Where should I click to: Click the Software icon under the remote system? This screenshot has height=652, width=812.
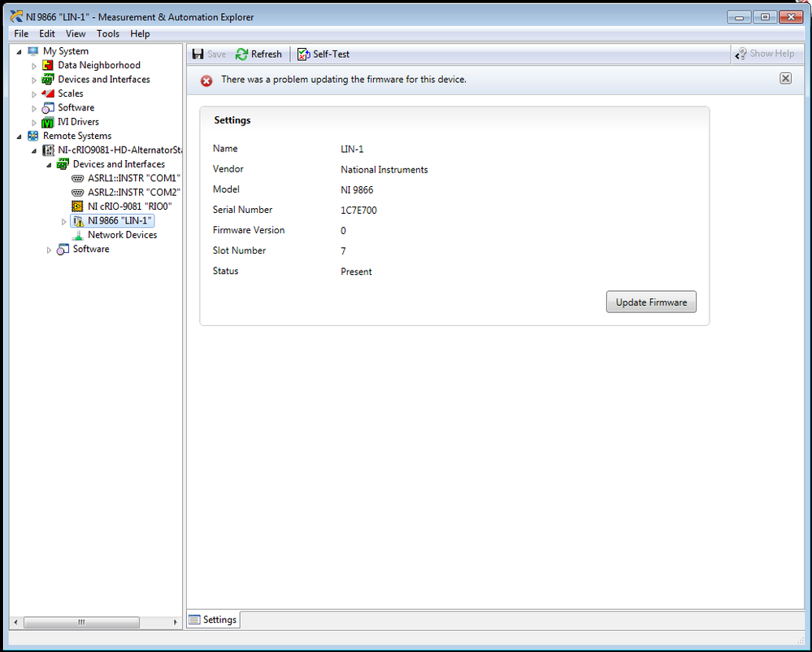coord(63,249)
